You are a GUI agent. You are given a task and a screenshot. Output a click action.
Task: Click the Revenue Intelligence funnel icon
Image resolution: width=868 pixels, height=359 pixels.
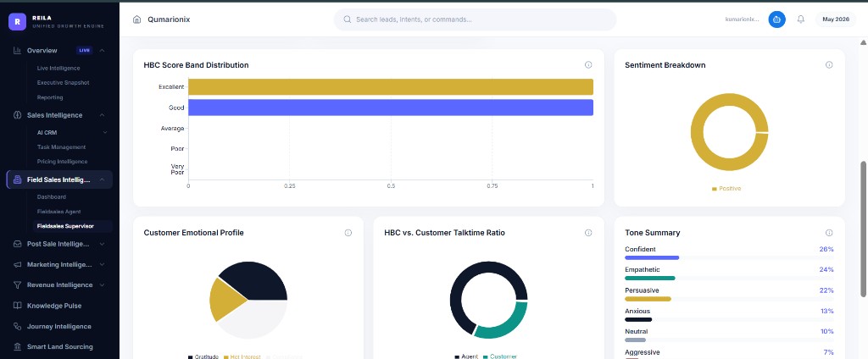click(x=17, y=284)
